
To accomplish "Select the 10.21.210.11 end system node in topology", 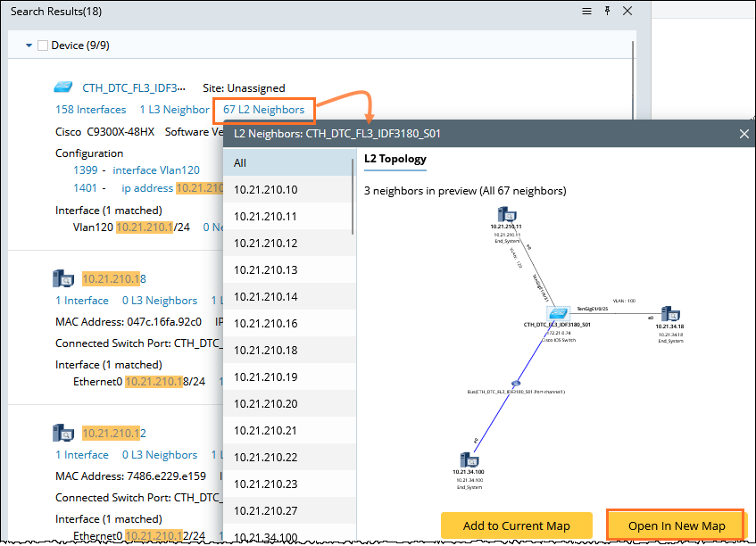I will pos(507,214).
